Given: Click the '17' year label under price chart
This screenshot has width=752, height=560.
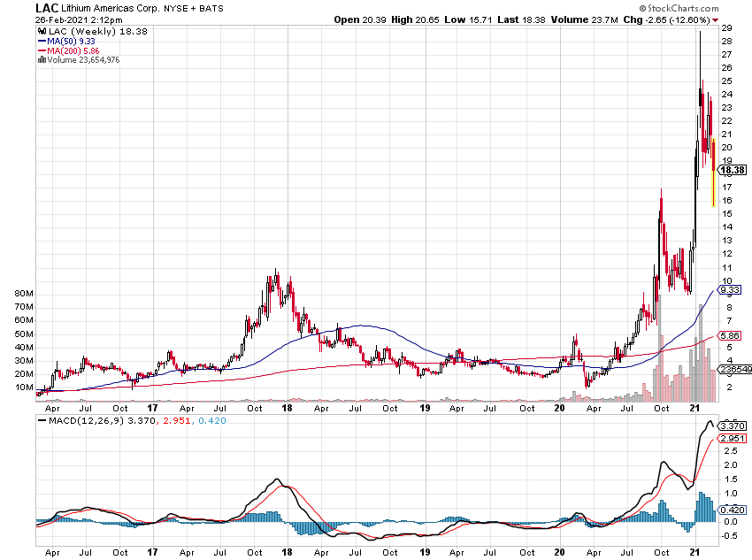Looking at the screenshot, I should tap(152, 408).
